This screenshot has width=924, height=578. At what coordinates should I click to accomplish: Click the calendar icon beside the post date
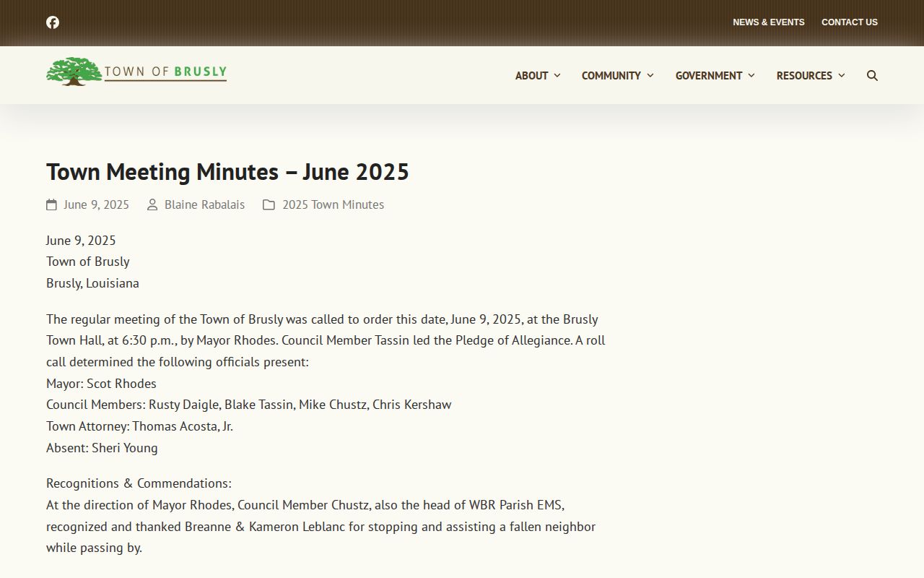click(x=51, y=205)
